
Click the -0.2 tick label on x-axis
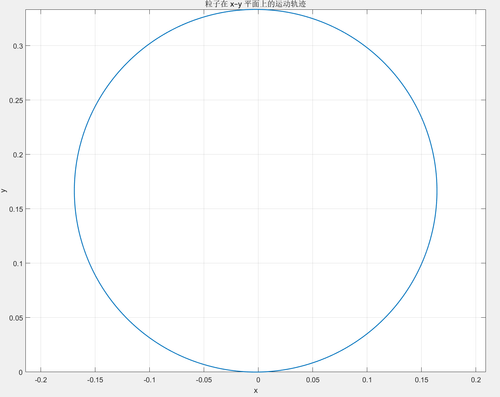tap(41, 380)
